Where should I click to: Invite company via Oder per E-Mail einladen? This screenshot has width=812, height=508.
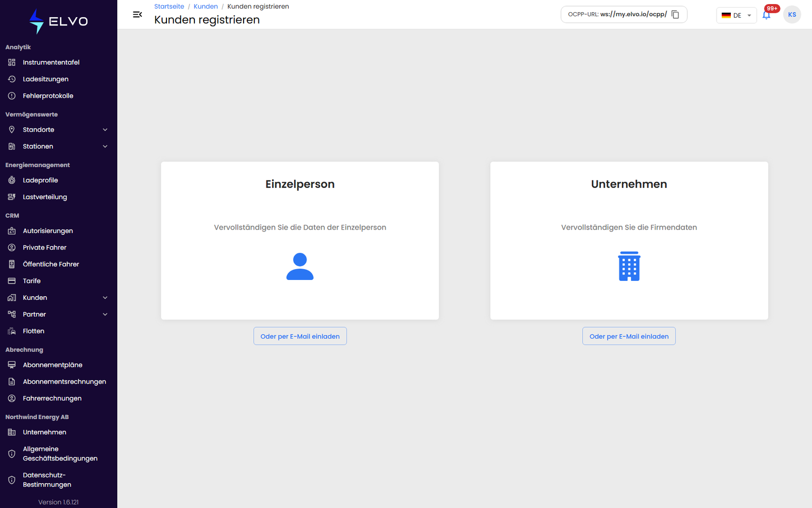(x=629, y=336)
